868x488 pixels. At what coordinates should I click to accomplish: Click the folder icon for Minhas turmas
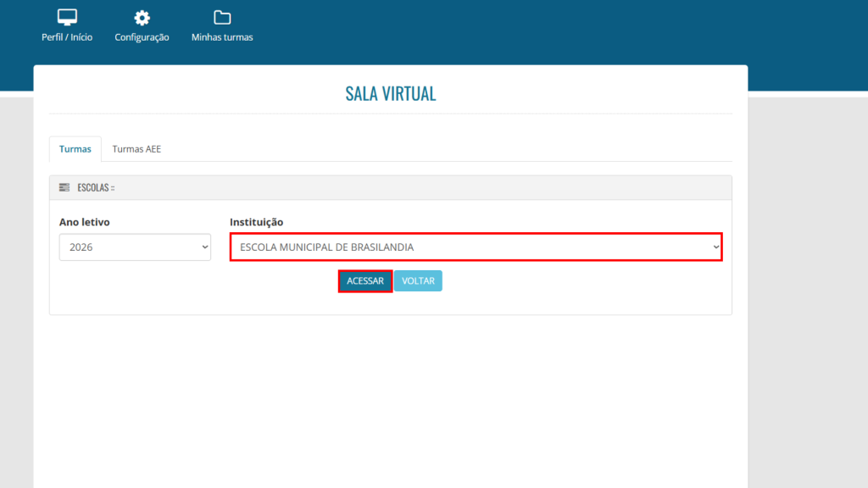(x=222, y=18)
